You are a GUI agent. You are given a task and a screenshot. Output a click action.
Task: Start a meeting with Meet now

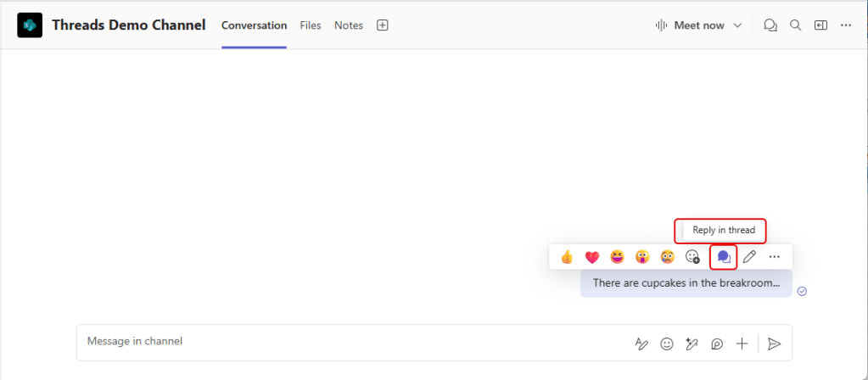pyautogui.click(x=691, y=25)
